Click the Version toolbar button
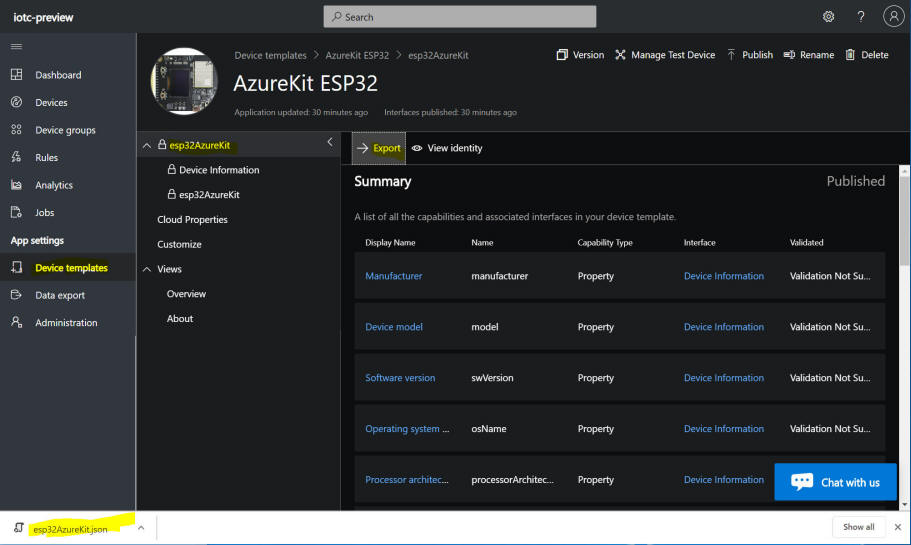The width and height of the screenshot is (911, 545). 580,55
